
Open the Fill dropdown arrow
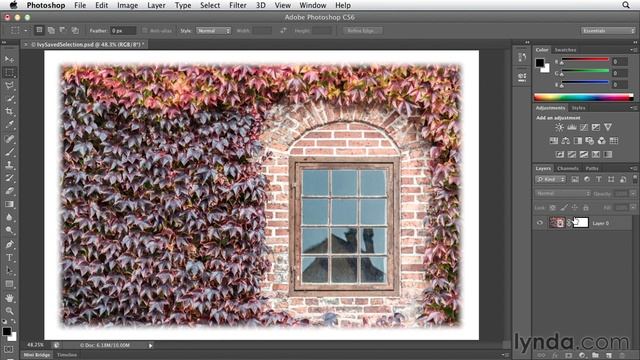633,207
